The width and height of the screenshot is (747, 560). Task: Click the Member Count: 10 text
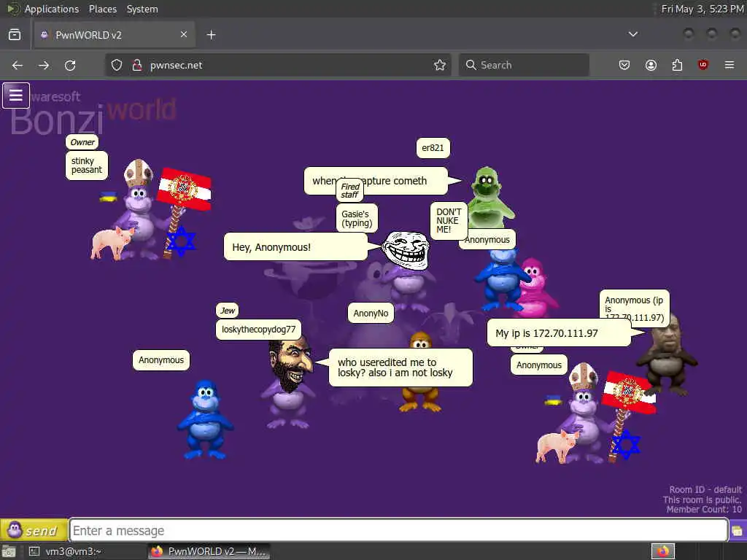pyautogui.click(x=704, y=509)
